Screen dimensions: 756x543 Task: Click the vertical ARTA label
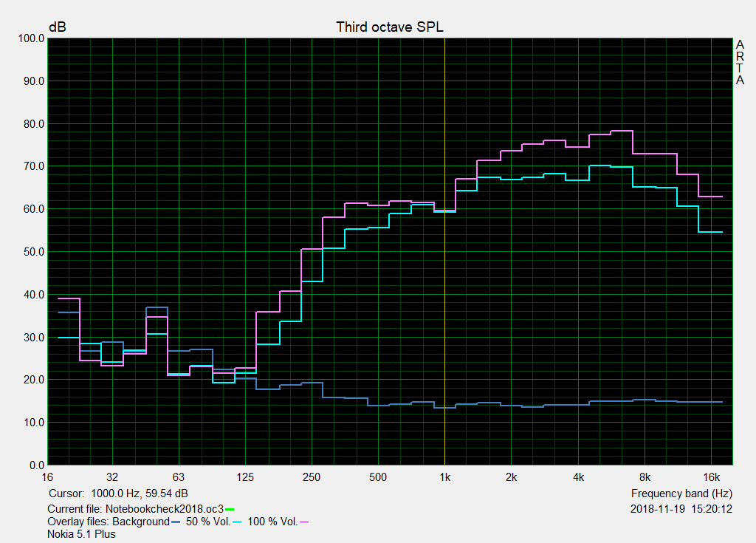[x=740, y=62]
